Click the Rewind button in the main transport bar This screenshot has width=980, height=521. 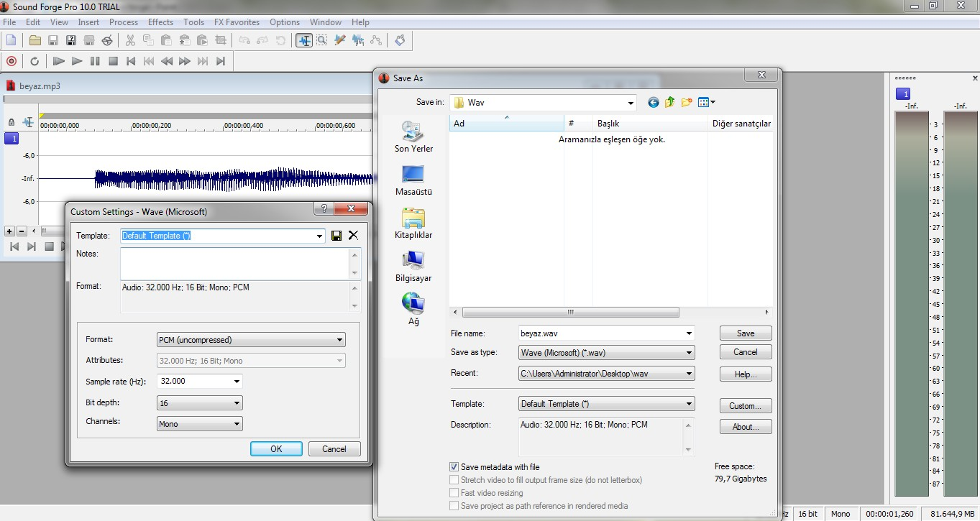(x=167, y=61)
